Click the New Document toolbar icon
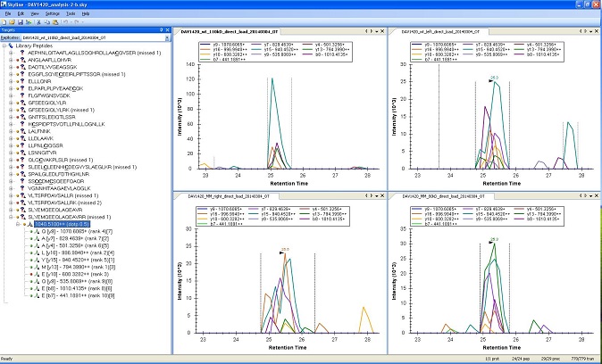Image resolution: width=602 pixels, height=364 pixels. 4,24
